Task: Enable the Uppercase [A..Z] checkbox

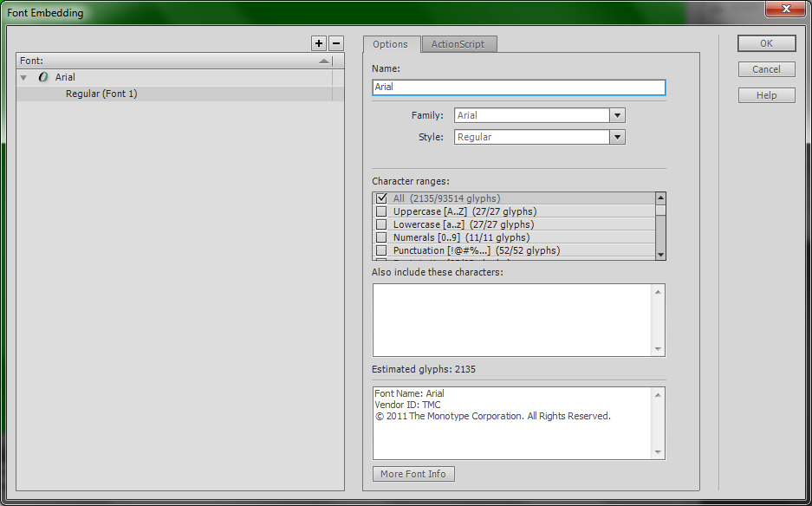Action: tap(381, 211)
